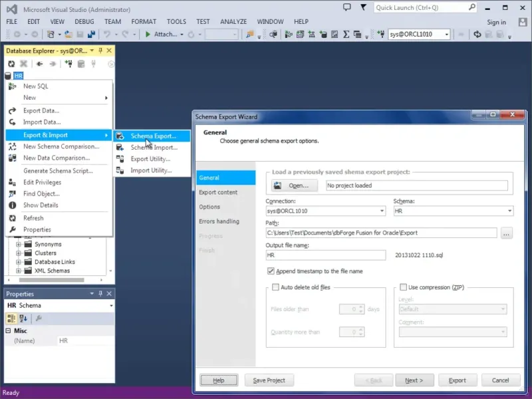The image size is (532, 399).
Task: Expand the Clusters tree folder
Action: [19, 253]
